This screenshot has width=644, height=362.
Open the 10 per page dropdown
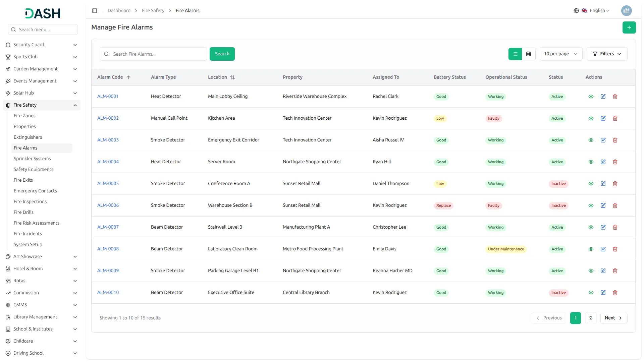tap(560, 54)
